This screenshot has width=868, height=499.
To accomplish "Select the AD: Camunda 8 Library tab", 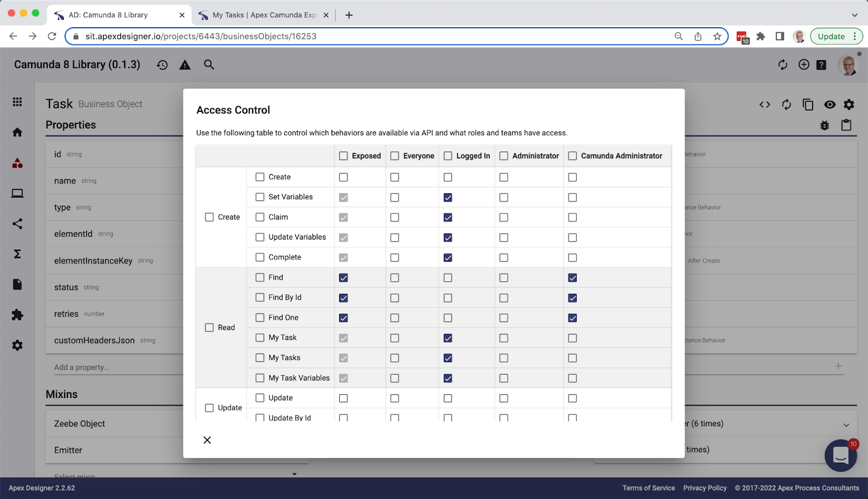I will click(x=119, y=15).
